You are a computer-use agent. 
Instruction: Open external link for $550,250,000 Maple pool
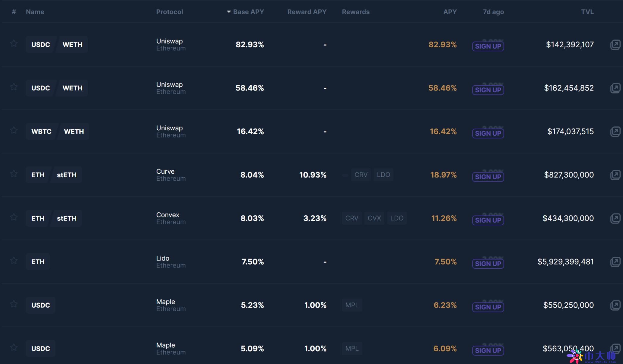tap(615, 305)
